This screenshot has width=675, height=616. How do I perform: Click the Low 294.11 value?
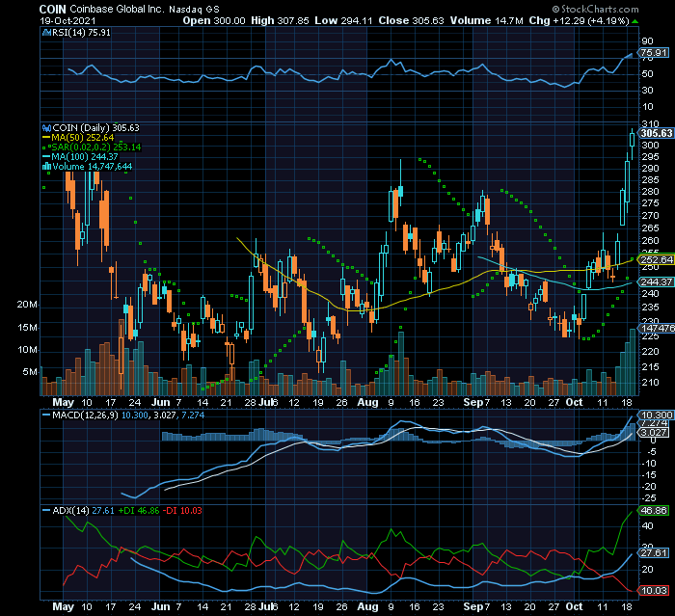click(x=343, y=20)
